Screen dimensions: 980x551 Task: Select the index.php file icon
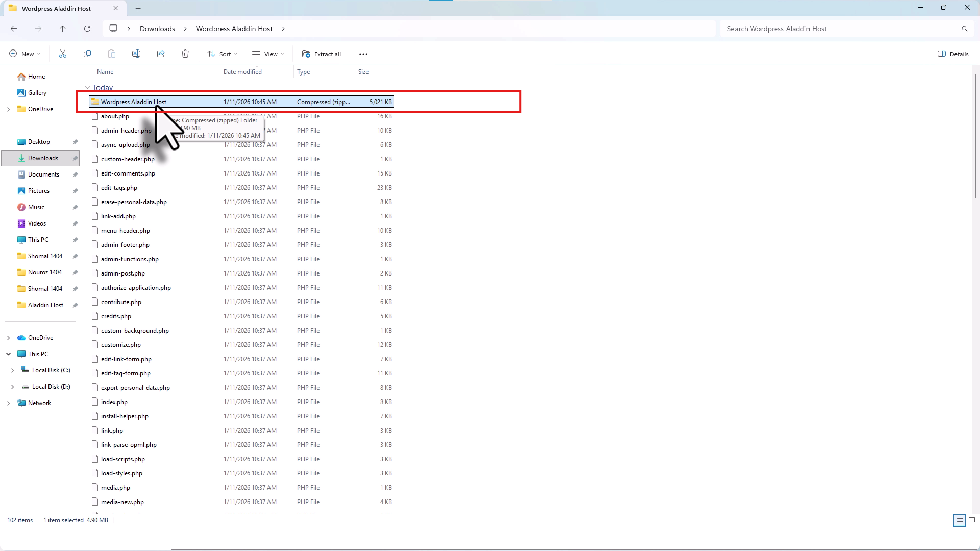[94, 402]
